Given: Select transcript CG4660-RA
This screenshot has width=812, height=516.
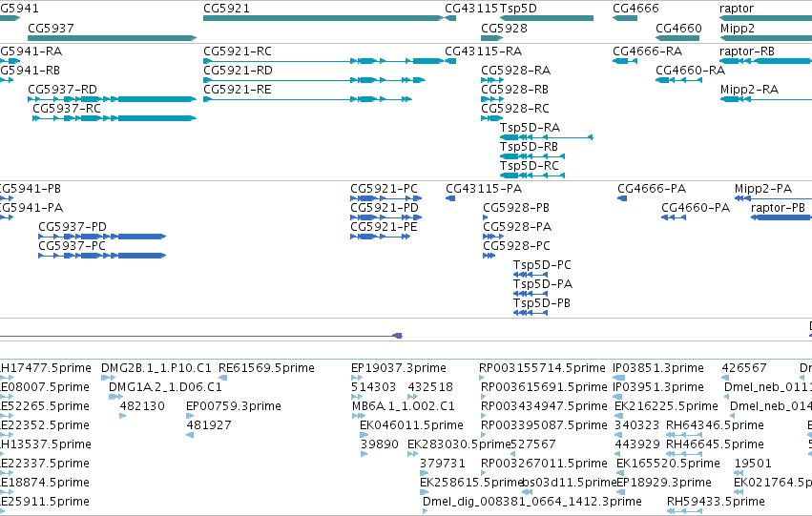Looking at the screenshot, I should click(679, 80).
